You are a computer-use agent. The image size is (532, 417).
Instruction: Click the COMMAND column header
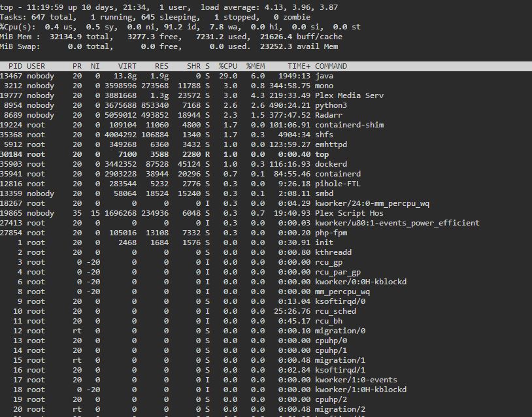331,66
